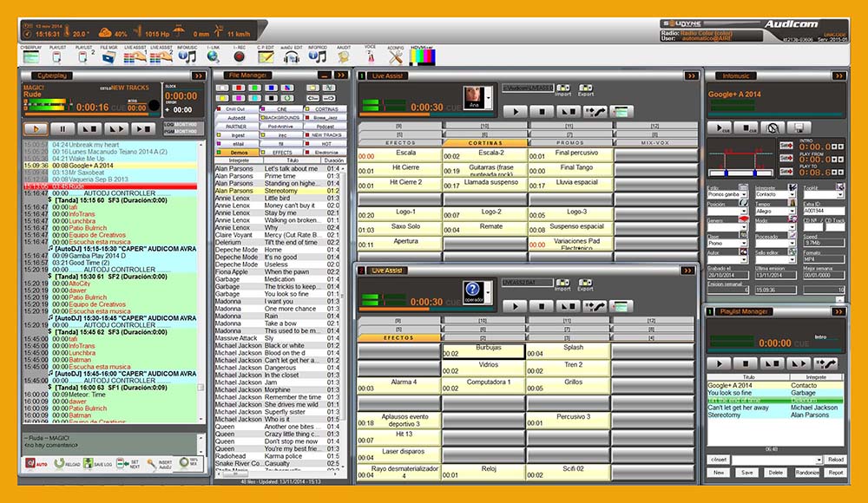Open the Infomusic toolbar icon
This screenshot has width=868, height=503.
187,56
